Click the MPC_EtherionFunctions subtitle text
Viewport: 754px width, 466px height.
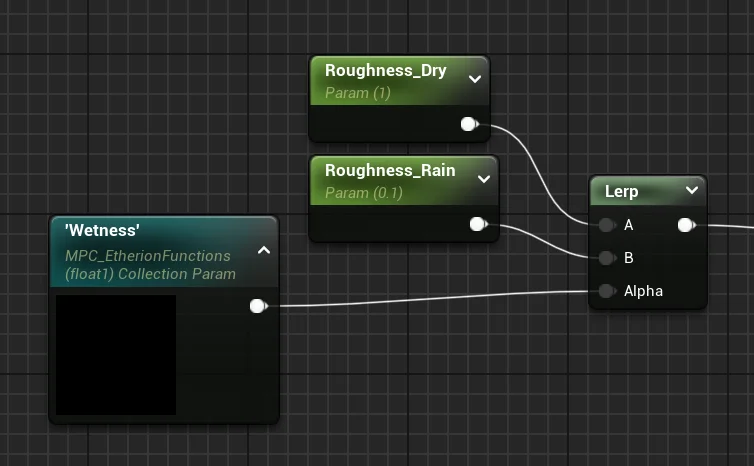click(x=147, y=255)
